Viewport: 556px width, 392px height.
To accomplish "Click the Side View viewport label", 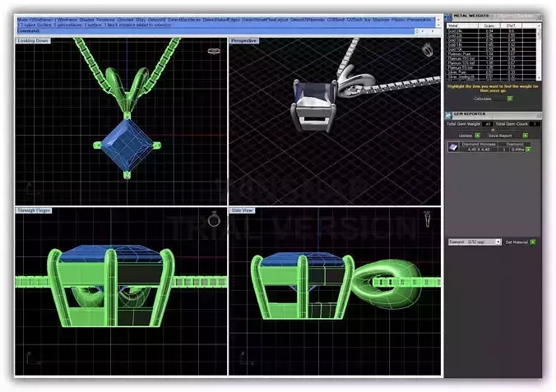I will (x=242, y=210).
